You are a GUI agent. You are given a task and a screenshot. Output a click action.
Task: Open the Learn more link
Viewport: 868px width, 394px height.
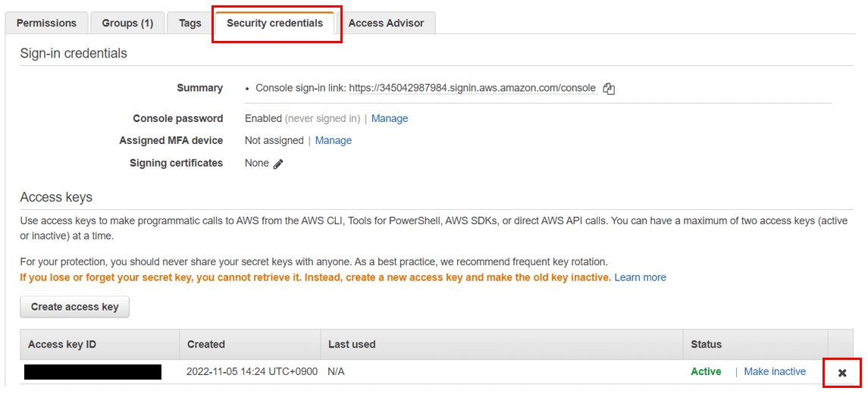tap(641, 277)
